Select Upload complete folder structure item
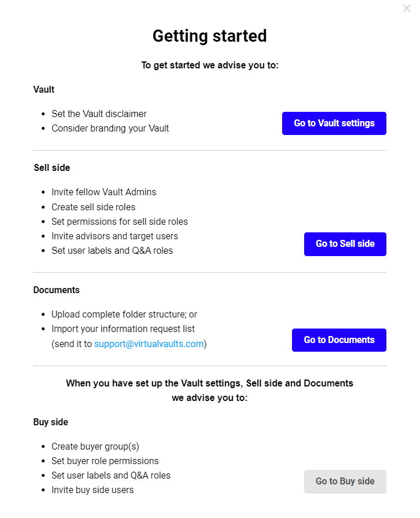420x518 pixels. [x=124, y=314]
